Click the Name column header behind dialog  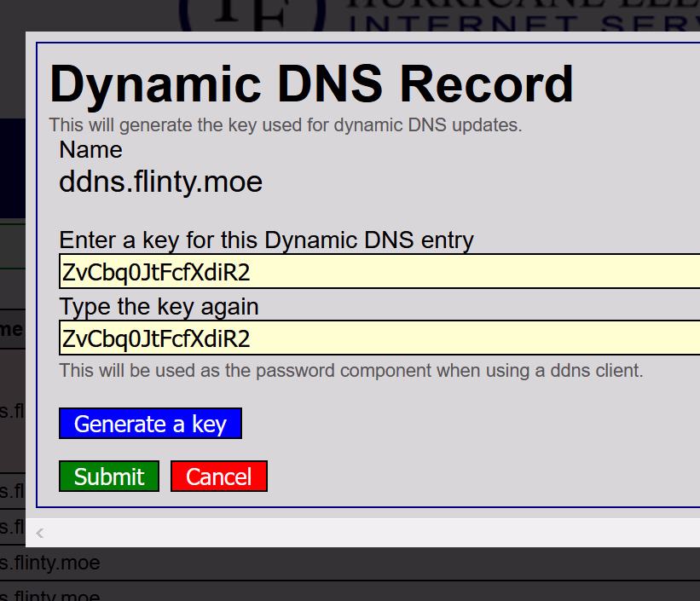point(12,330)
